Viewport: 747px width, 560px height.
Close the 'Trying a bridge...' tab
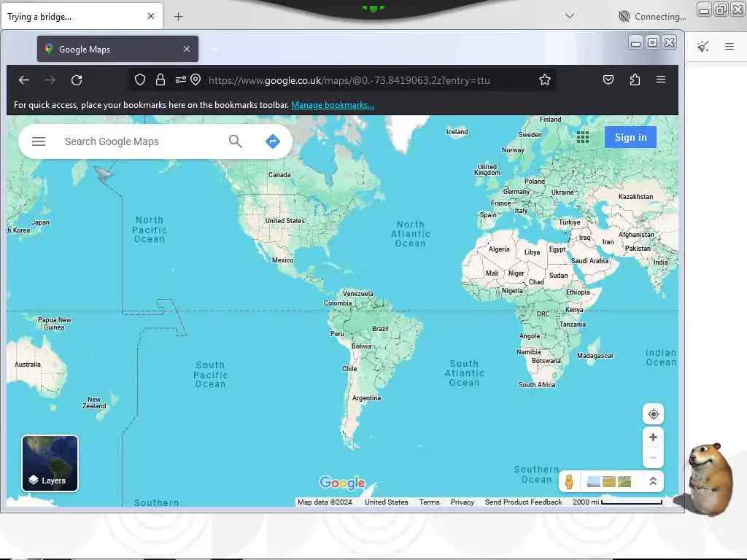(151, 16)
